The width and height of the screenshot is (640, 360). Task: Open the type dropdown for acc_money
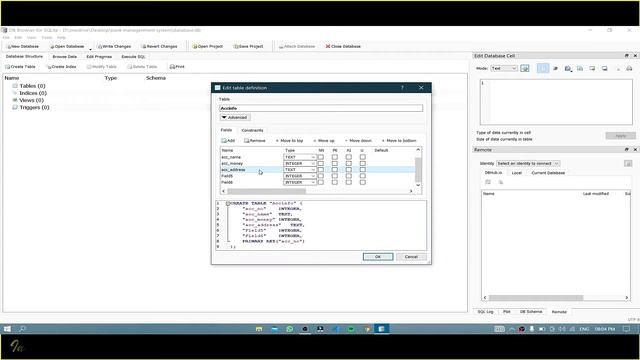[300, 163]
